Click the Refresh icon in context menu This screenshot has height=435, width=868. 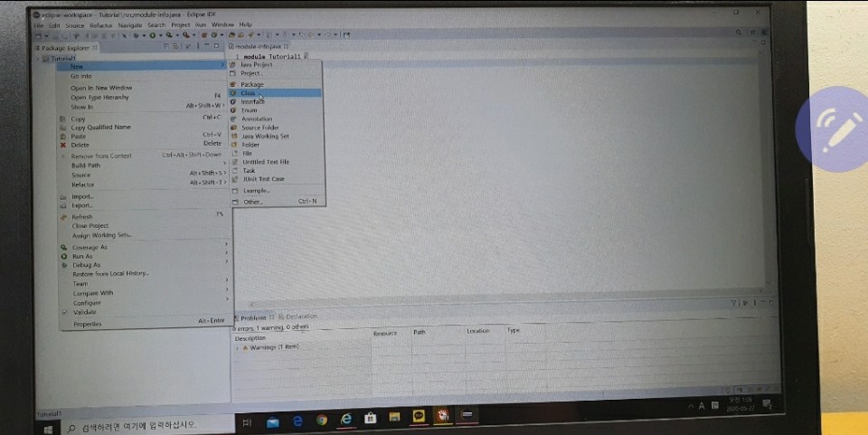point(63,217)
